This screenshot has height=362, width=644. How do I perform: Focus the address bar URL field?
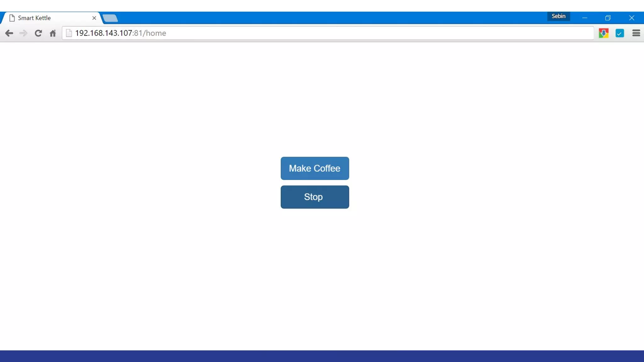[x=314, y=33]
